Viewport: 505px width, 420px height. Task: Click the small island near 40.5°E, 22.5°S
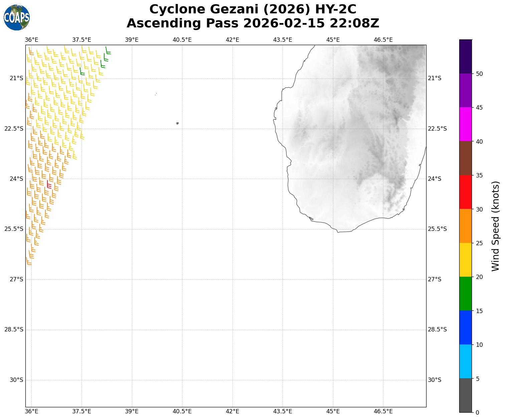click(177, 123)
